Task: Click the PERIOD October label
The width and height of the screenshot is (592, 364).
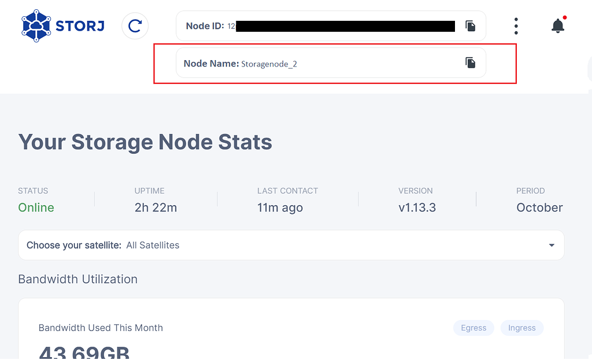Action: (x=539, y=207)
